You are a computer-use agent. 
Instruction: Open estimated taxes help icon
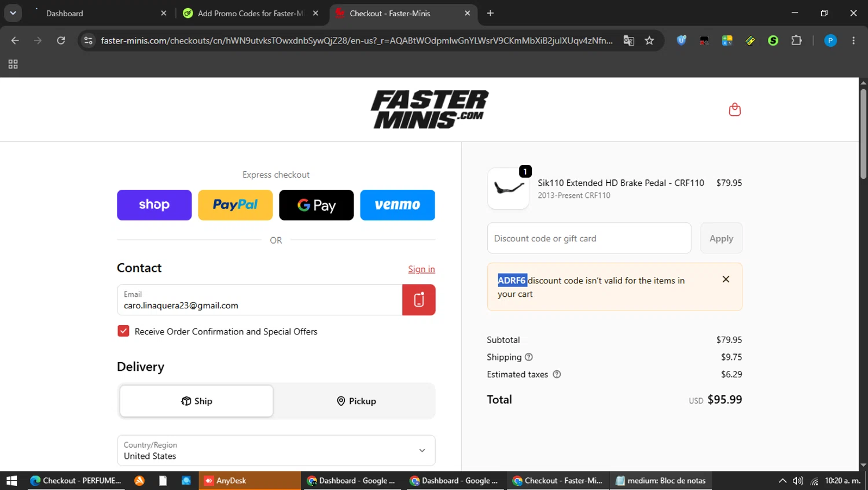(x=557, y=374)
